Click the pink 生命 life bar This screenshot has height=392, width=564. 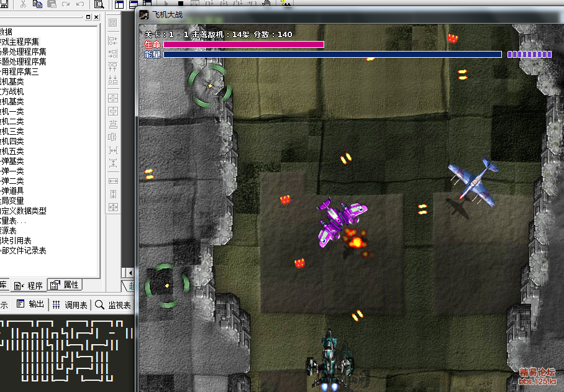pos(243,45)
